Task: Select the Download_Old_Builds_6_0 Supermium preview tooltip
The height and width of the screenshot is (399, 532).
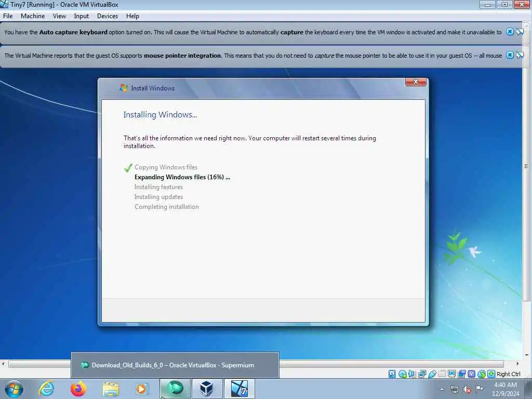Action: point(175,365)
